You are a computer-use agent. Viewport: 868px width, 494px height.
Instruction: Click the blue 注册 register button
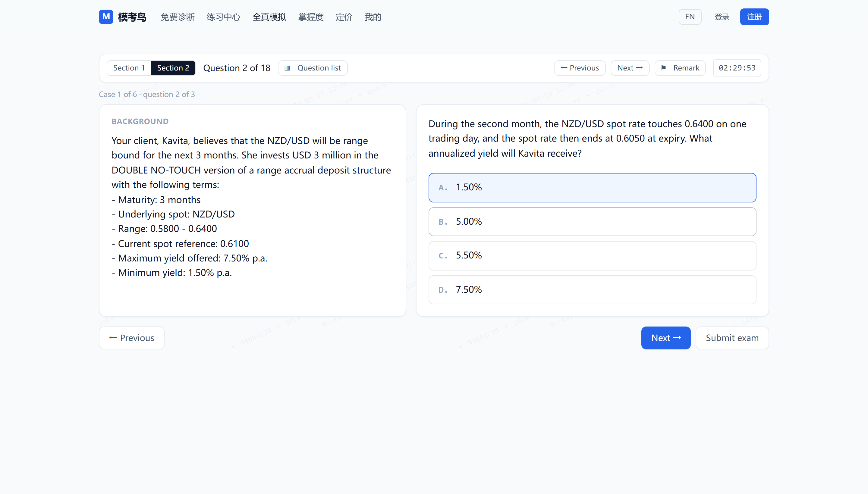tap(754, 17)
